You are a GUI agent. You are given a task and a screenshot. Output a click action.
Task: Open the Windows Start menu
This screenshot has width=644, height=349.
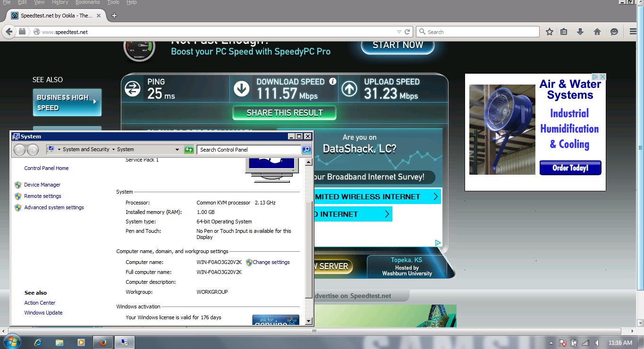click(x=12, y=342)
